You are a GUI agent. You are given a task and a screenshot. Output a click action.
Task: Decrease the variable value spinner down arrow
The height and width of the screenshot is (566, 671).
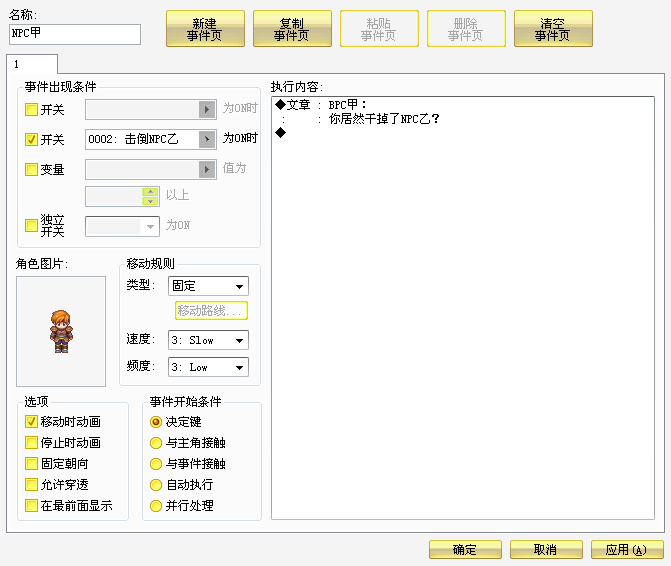click(150, 201)
